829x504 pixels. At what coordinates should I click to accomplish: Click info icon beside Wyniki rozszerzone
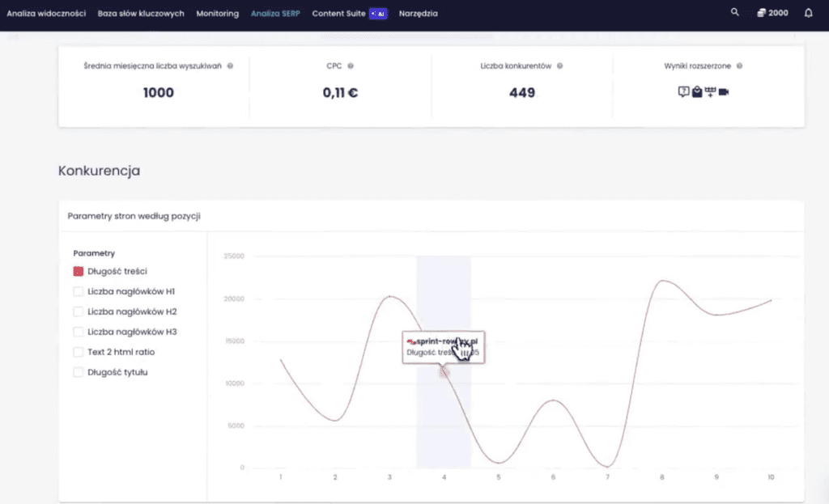pyautogui.click(x=740, y=66)
